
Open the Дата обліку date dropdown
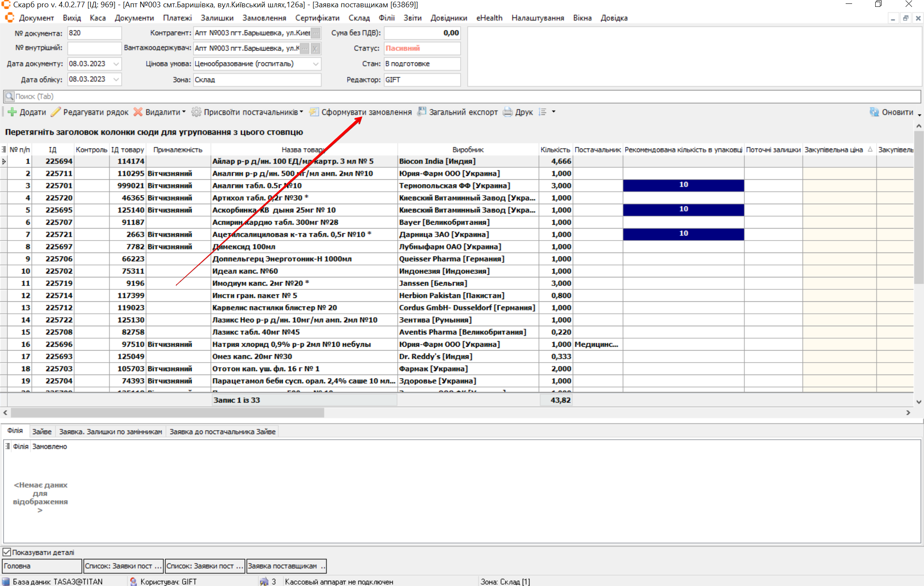[x=116, y=79]
